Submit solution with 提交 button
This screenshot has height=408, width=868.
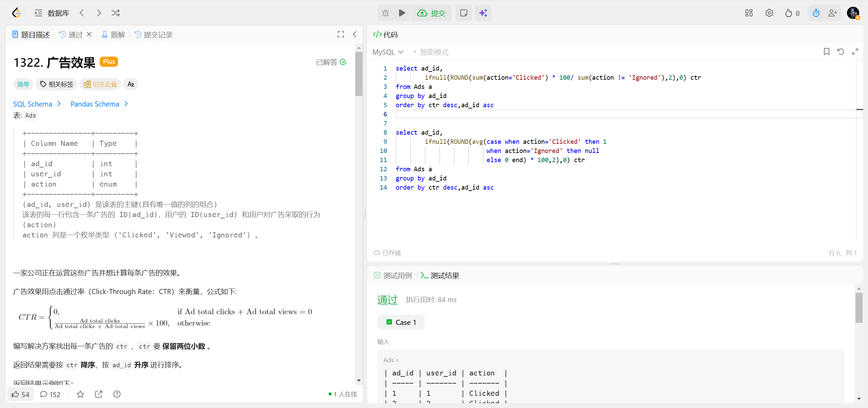coord(431,13)
